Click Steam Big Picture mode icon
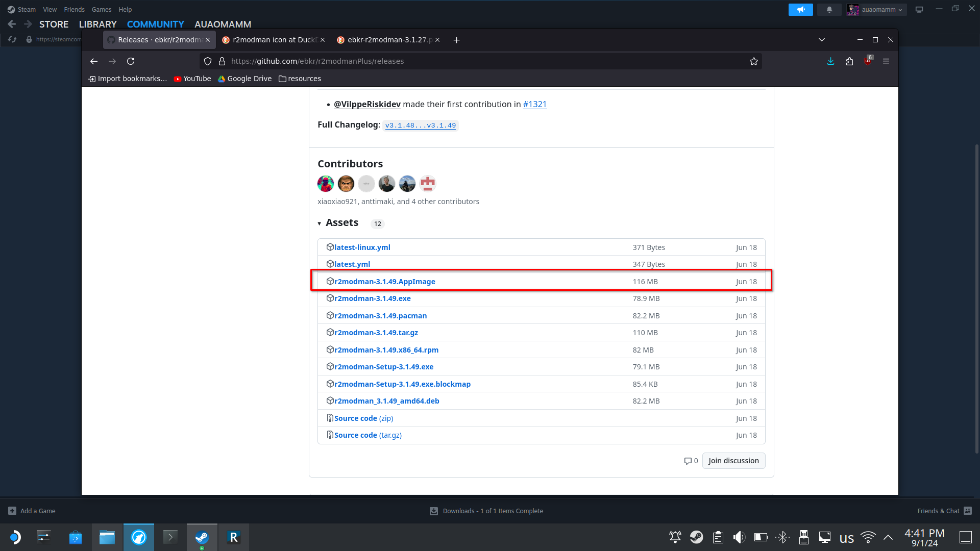The image size is (980, 551). coord(919,10)
